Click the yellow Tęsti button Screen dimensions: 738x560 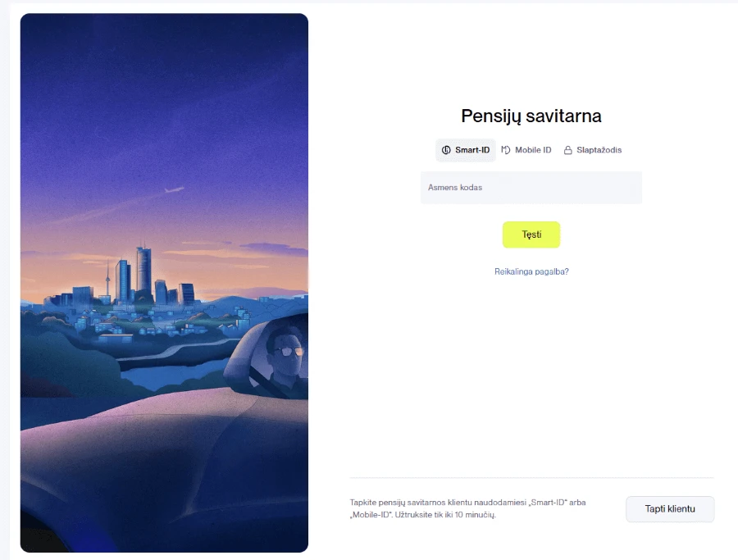coord(531,234)
